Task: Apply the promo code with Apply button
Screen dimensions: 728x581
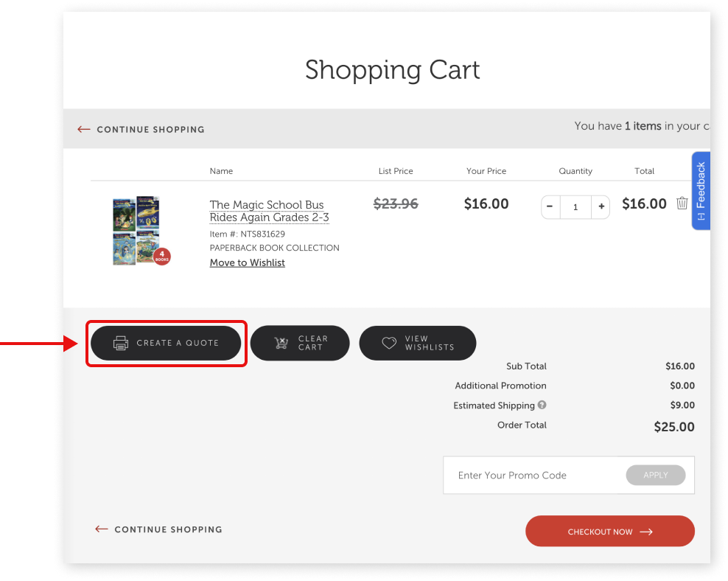Action: click(656, 475)
